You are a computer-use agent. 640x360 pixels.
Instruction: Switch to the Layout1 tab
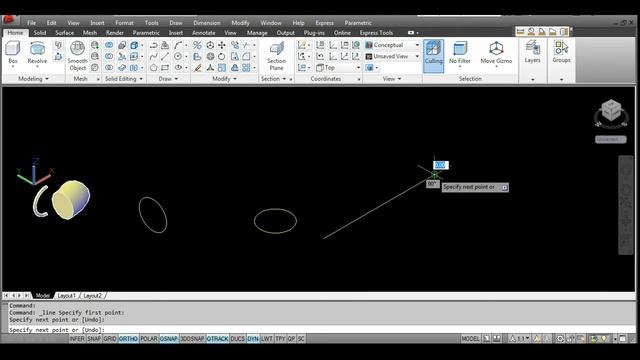[66, 296]
